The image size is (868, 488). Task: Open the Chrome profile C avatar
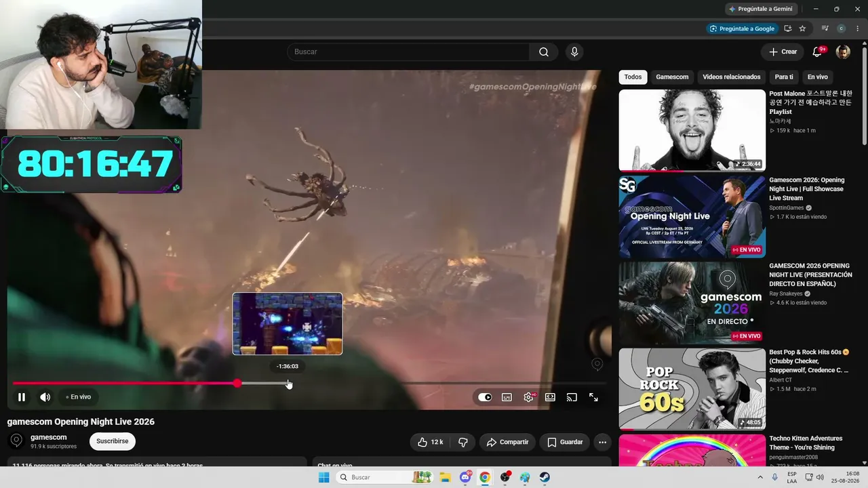point(841,28)
